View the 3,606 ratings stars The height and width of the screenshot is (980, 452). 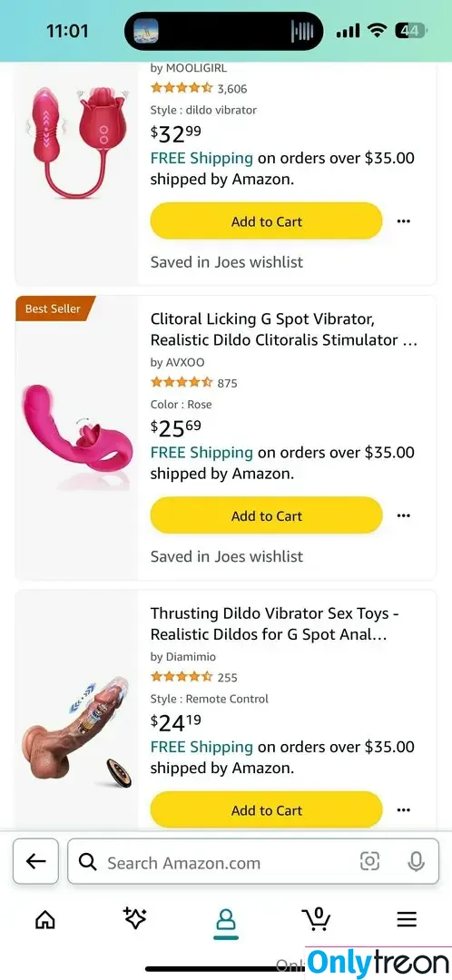182,88
